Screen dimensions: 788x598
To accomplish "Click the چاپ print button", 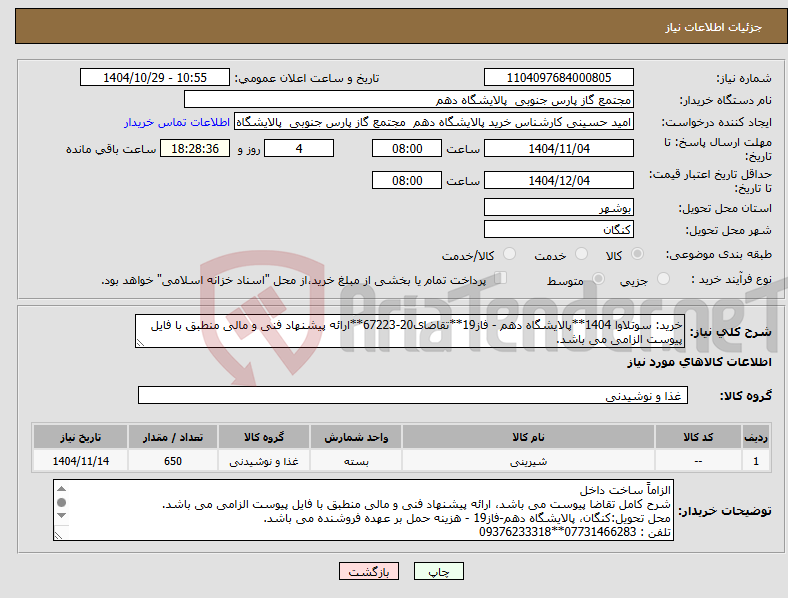I will click(x=438, y=571).
